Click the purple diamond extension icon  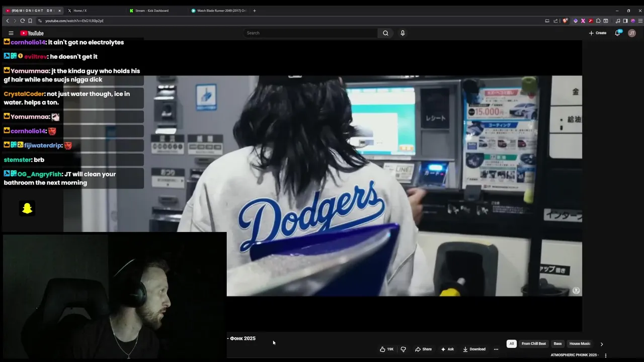[576, 21]
